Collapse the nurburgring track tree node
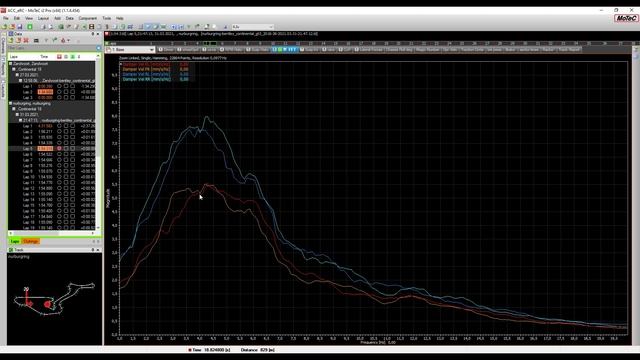The width and height of the screenshot is (640, 360). pyautogui.click(x=11, y=104)
